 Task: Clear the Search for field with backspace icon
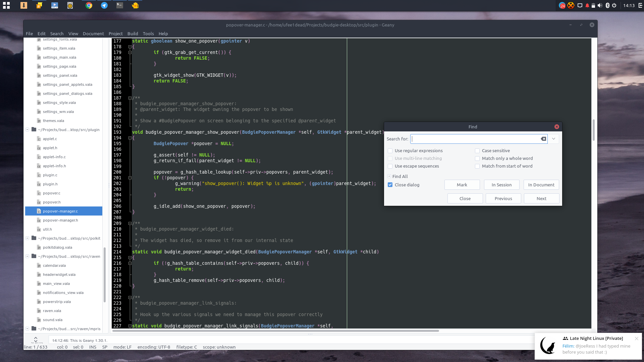click(543, 139)
